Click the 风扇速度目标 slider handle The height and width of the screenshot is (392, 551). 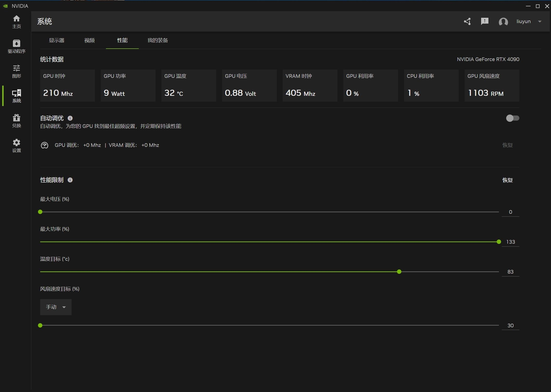pyautogui.click(x=40, y=325)
